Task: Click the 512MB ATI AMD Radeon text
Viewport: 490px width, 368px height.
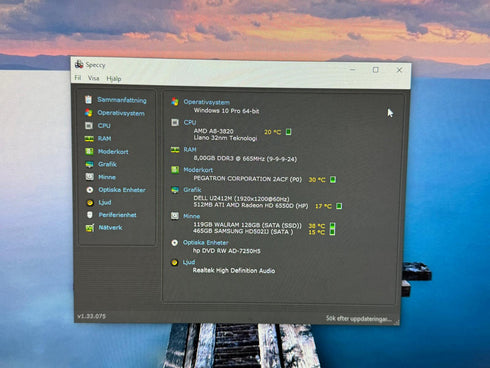Action: click(251, 205)
